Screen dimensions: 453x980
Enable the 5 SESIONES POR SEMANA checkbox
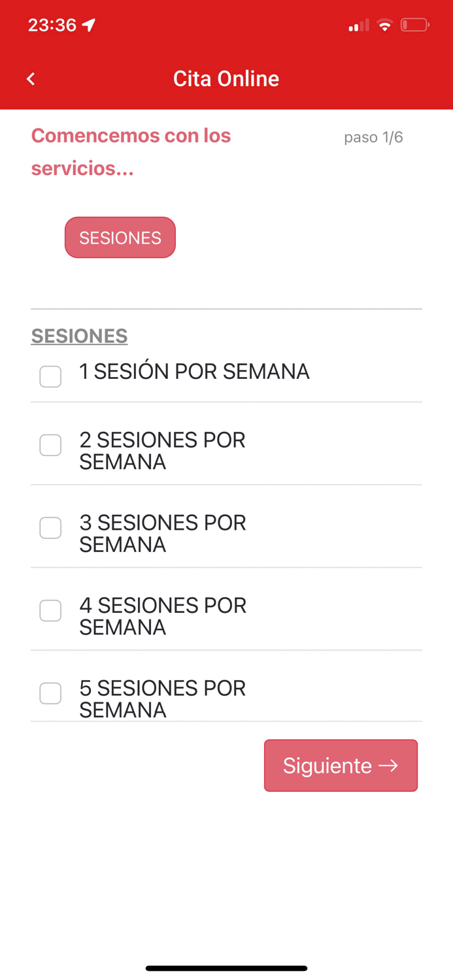click(50, 693)
